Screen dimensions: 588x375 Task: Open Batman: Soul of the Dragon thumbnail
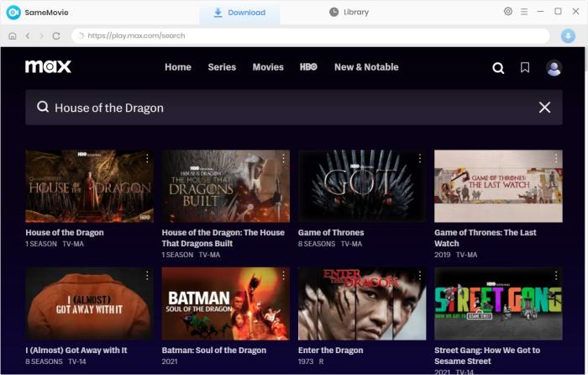(225, 304)
